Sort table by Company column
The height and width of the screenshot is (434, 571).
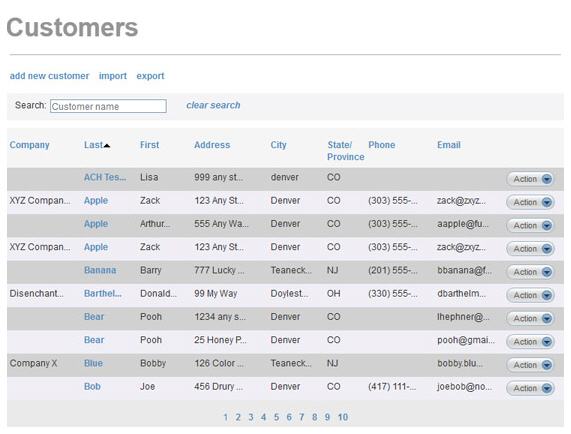pyautogui.click(x=29, y=145)
